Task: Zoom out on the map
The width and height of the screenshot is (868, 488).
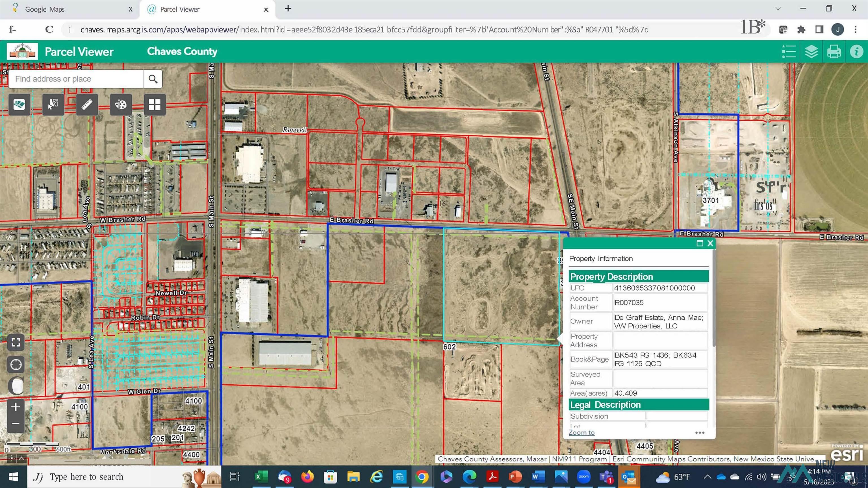Action: point(16,424)
